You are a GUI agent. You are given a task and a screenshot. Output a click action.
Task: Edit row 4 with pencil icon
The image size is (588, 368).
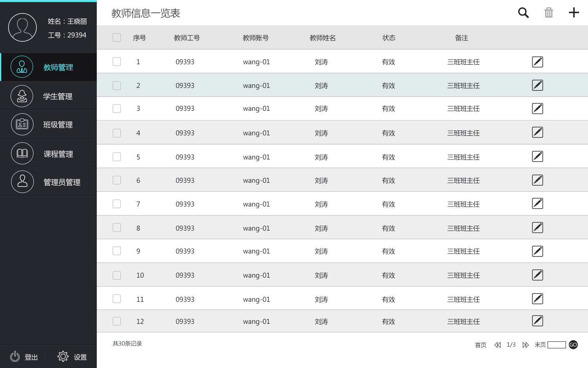[x=537, y=132]
